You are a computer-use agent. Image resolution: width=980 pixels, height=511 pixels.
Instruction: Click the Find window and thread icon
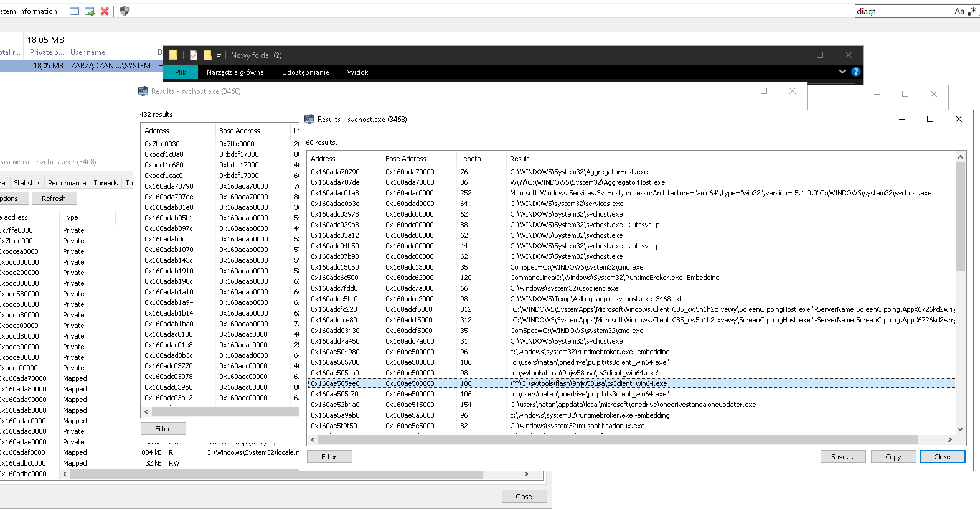pyautogui.click(x=90, y=11)
